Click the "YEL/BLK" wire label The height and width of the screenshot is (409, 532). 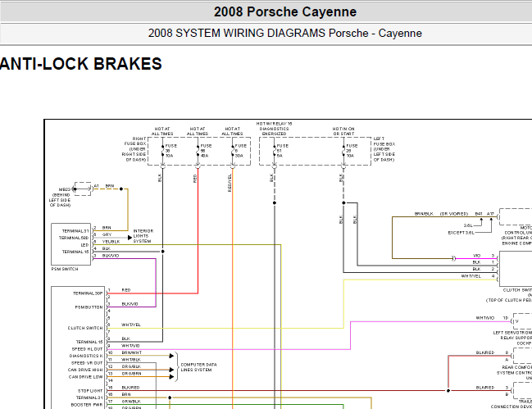pos(111,242)
